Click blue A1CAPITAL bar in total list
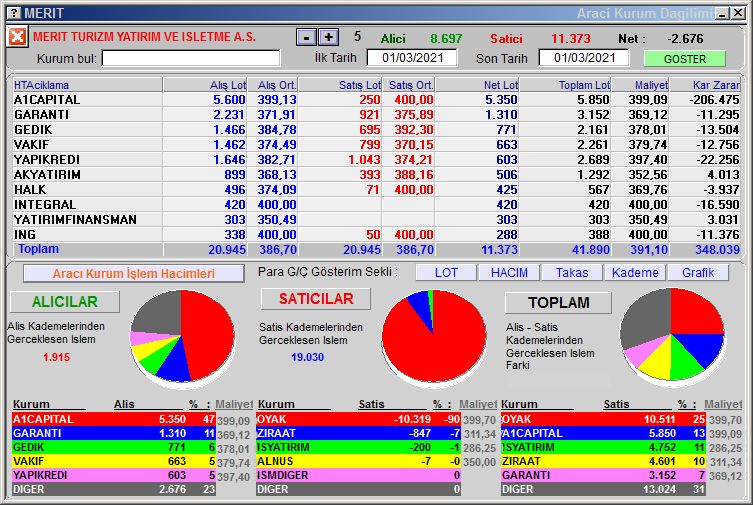Image resolution: width=753 pixels, height=505 pixels. [603, 433]
